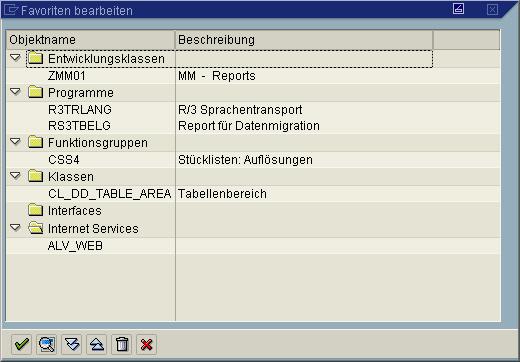The height and width of the screenshot is (362, 520).
Task: Select the CSS4 function group
Action: 64,160
